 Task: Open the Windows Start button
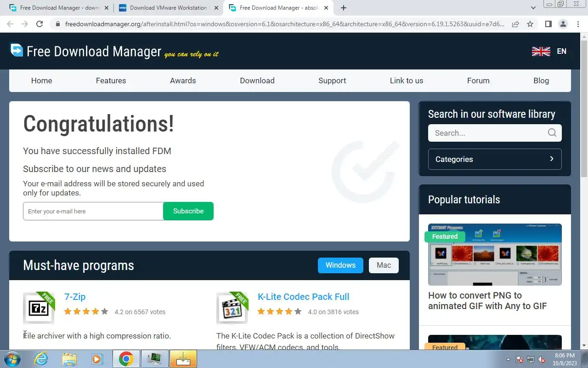[x=11, y=359]
